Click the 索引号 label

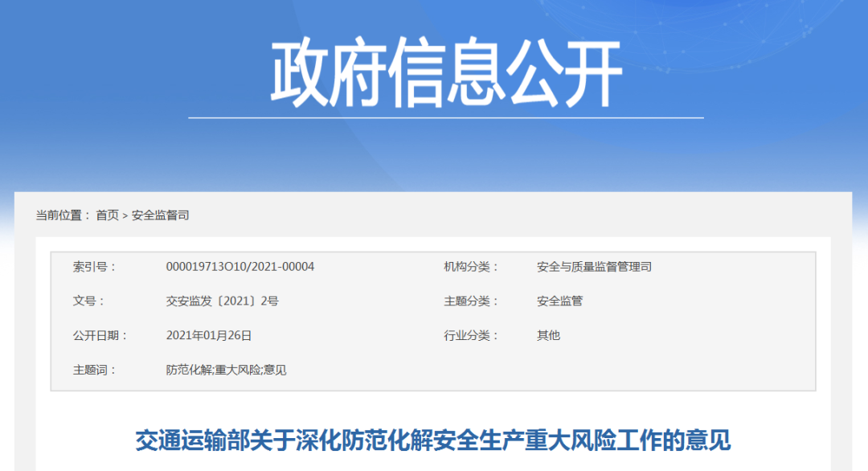93,267
